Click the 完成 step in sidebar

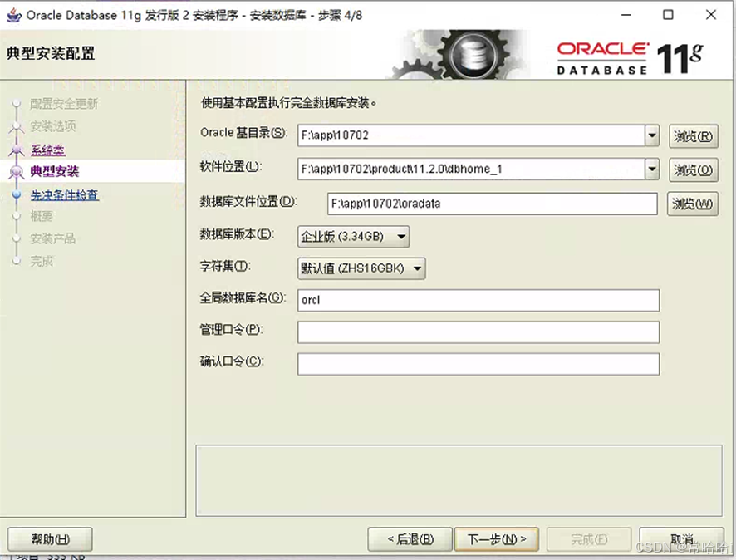pos(42,261)
